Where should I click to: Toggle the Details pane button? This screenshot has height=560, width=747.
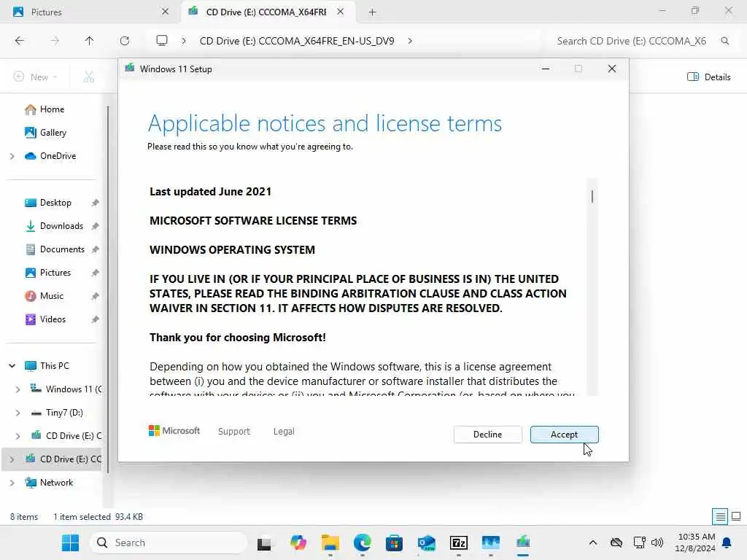click(709, 77)
